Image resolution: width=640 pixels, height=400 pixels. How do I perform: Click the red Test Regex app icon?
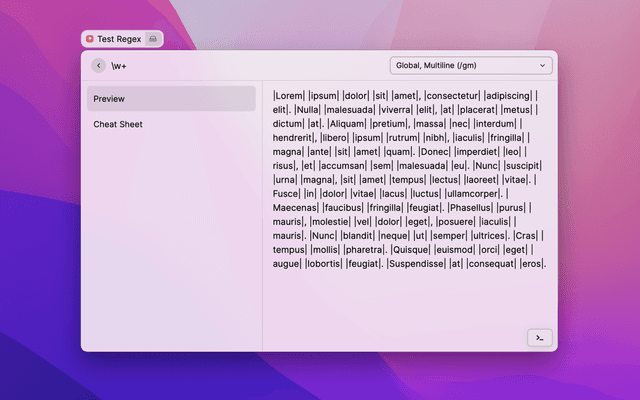click(90, 38)
